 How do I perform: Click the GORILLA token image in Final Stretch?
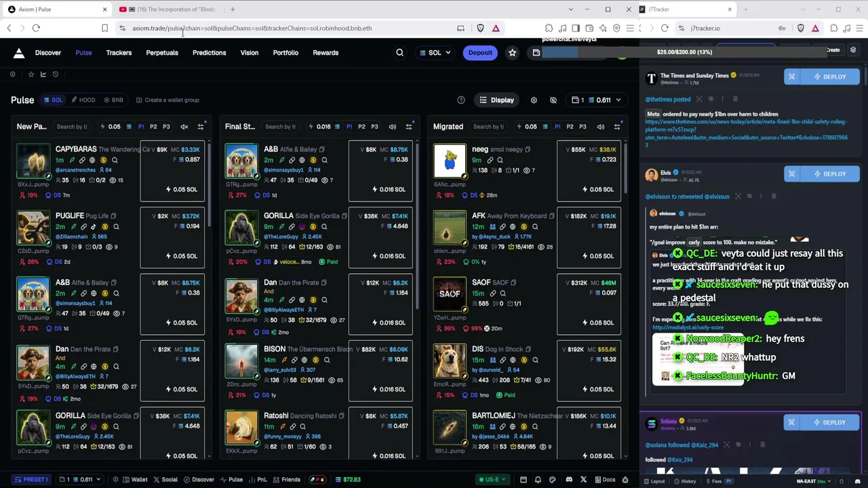click(241, 228)
